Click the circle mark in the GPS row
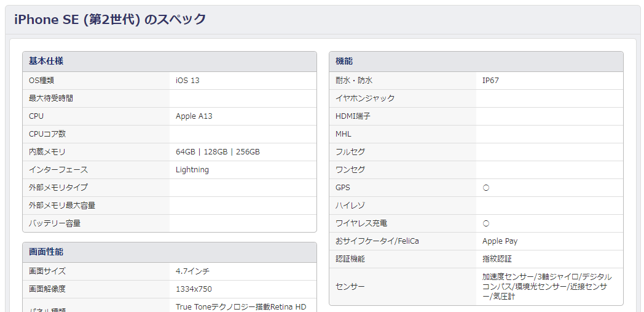The image size is (644, 312). 486,188
